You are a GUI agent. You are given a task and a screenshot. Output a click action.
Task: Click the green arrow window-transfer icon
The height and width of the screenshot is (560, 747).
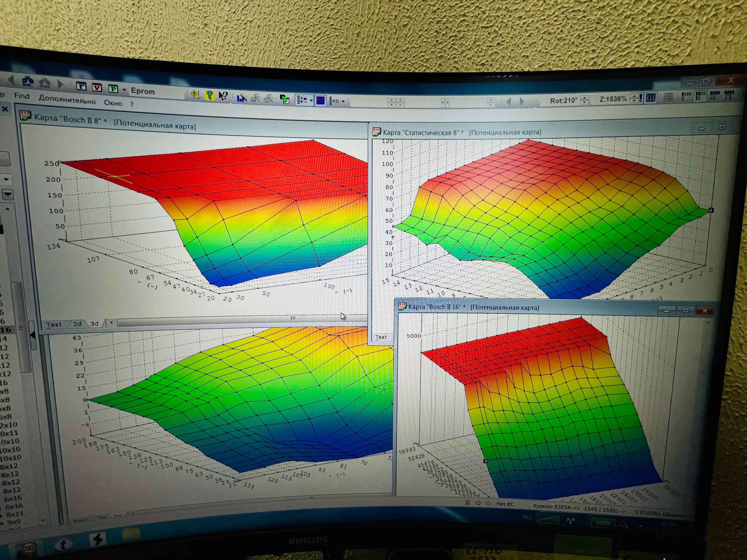coord(285,99)
